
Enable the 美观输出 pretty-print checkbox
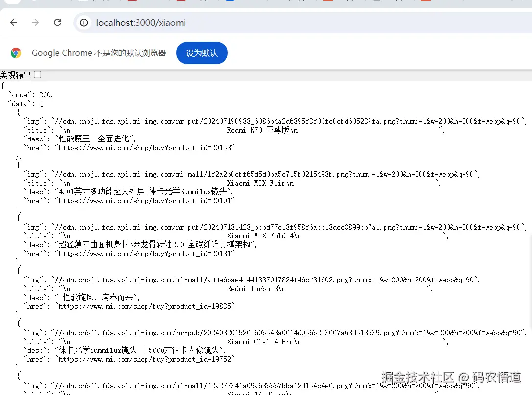coord(38,75)
